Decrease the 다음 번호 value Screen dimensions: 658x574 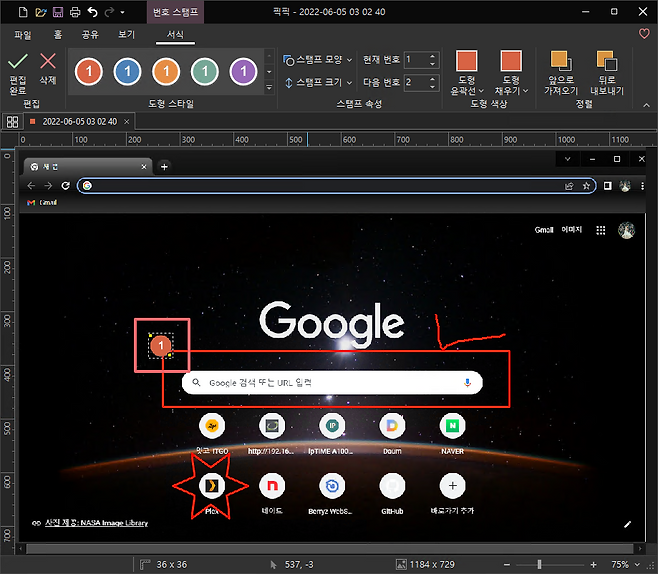433,86
